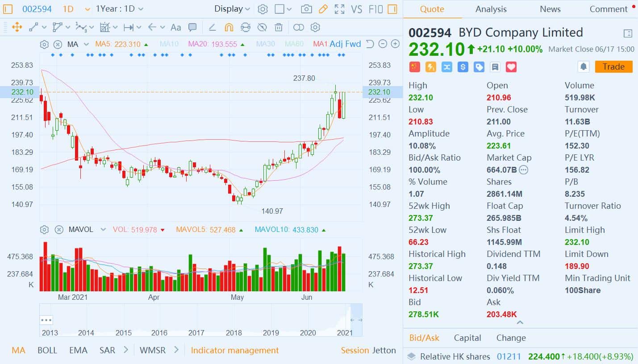
Task: Click the zoom in plus icon on chart
Action: tap(395, 44)
